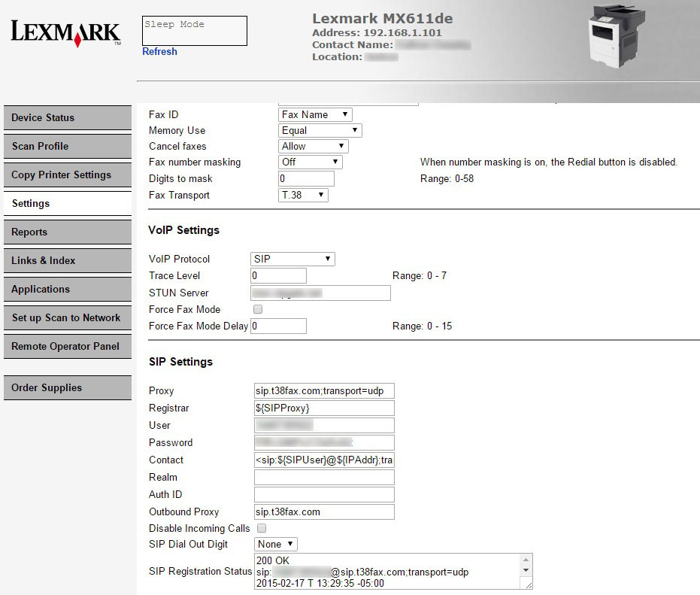Click the "Range: 0 - 7" text
Image resolution: width=700 pixels, height=595 pixels.
420,275
